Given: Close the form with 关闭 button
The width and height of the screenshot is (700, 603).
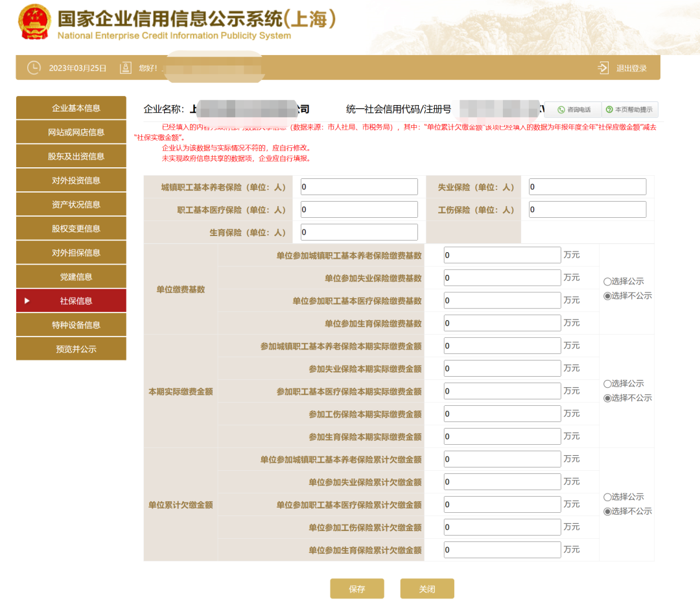Looking at the screenshot, I should [427, 589].
